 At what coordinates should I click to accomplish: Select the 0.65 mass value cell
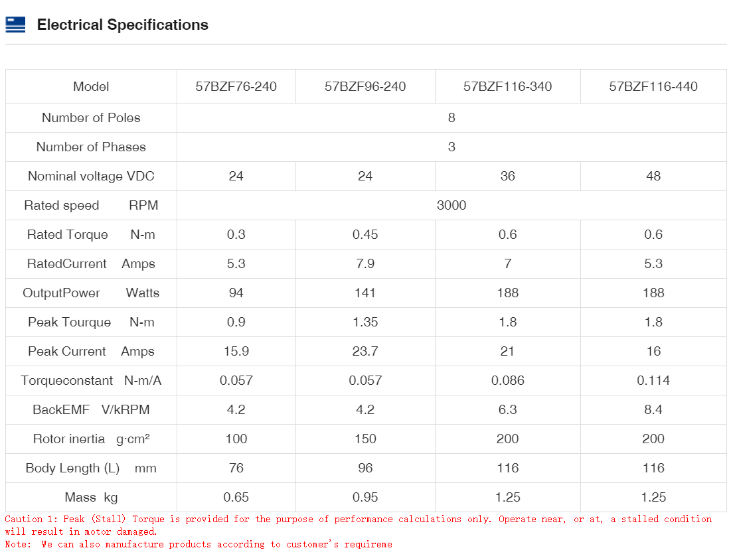tap(236, 497)
